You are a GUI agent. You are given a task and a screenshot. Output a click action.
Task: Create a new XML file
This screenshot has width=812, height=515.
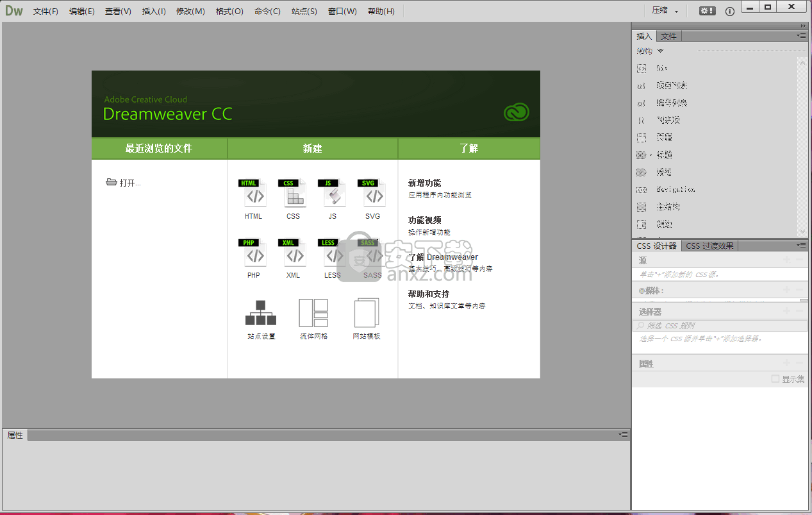293,258
